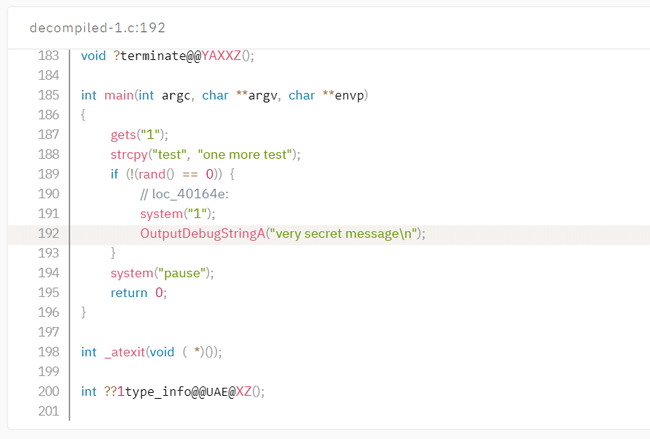
Task: Click the OutputDebugStringA call
Action: 202,233
